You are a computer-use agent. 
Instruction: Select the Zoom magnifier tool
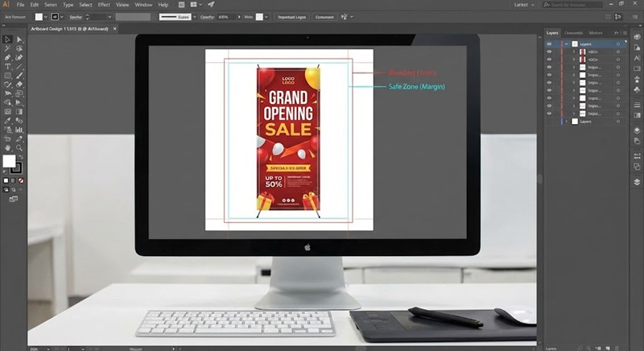(x=19, y=147)
